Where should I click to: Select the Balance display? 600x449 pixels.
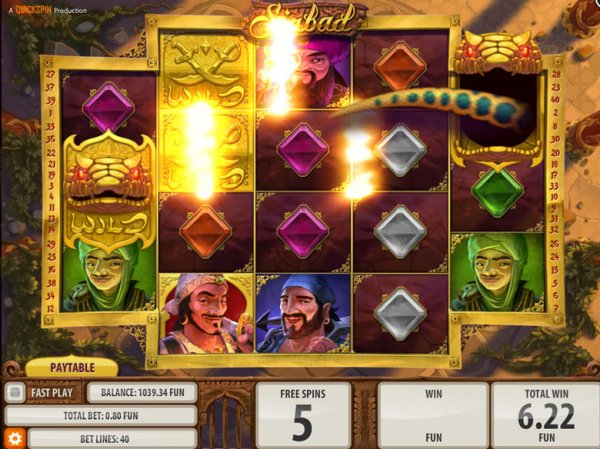(x=142, y=392)
